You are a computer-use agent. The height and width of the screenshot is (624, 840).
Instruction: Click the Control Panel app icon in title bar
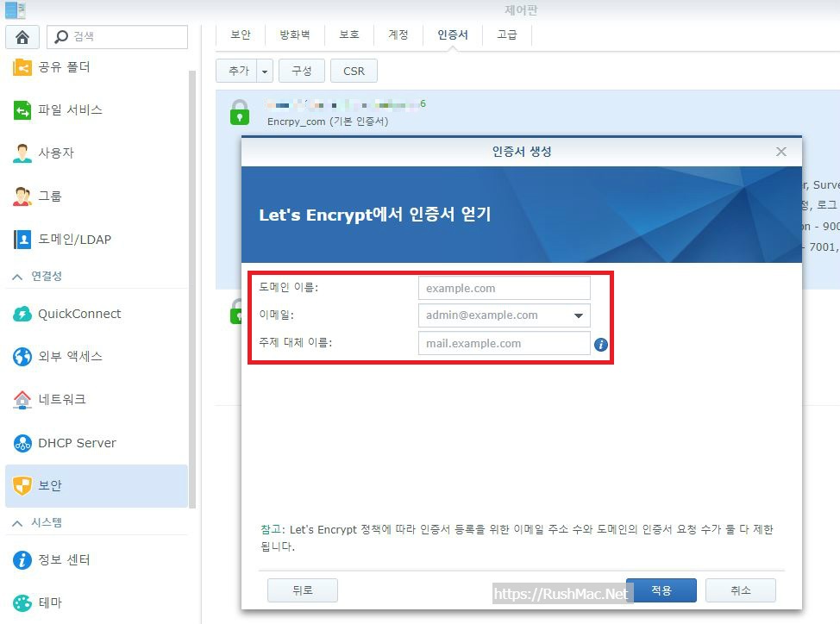tap(15, 9)
